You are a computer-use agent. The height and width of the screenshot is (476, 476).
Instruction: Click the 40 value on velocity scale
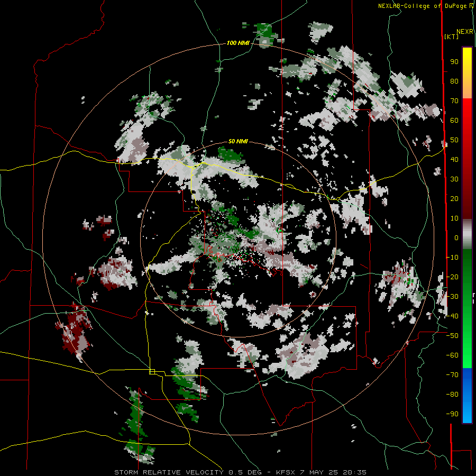point(454,160)
